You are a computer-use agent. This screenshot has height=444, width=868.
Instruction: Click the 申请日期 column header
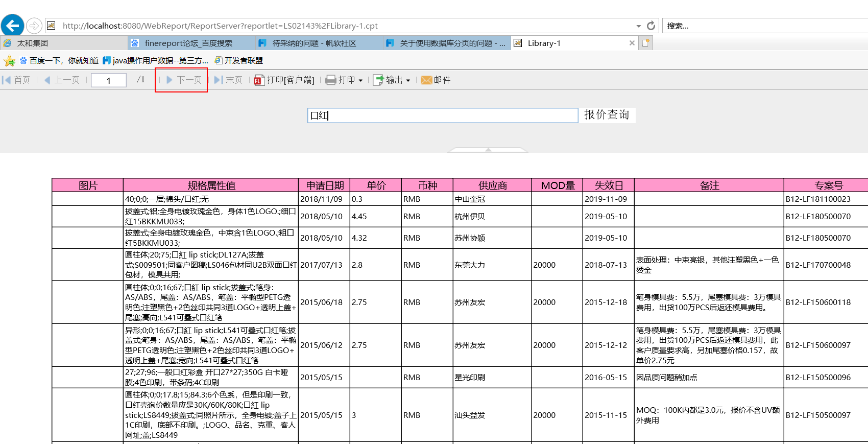coord(324,185)
